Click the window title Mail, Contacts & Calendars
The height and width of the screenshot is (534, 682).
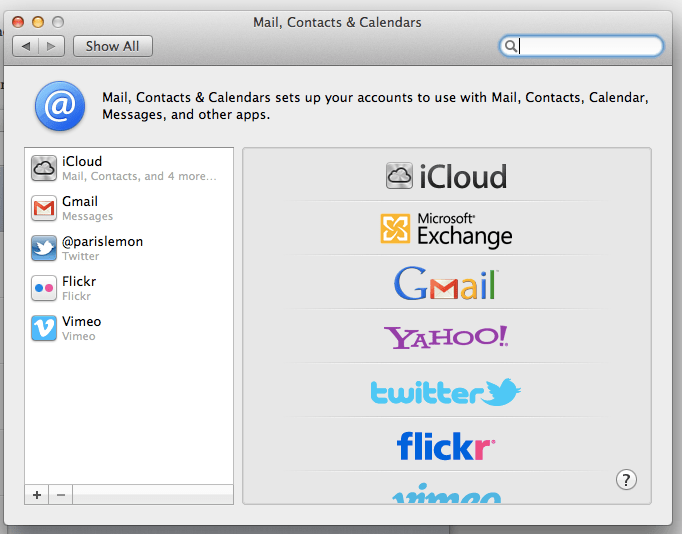[338, 22]
